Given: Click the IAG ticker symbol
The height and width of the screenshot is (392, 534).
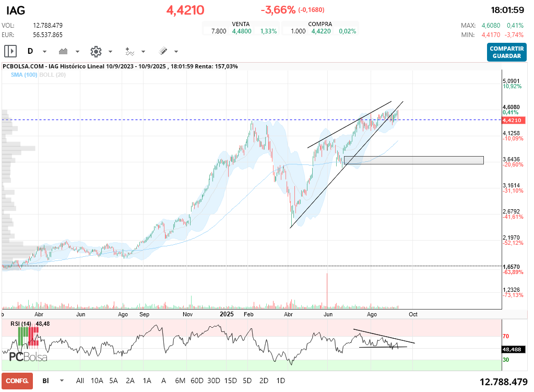Looking at the screenshot, I should coord(16,10).
